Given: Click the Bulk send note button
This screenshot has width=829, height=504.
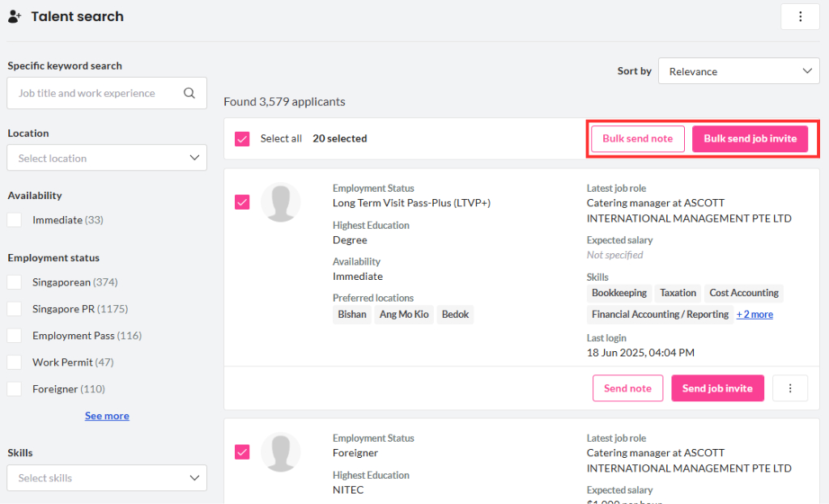Looking at the screenshot, I should pos(638,139).
